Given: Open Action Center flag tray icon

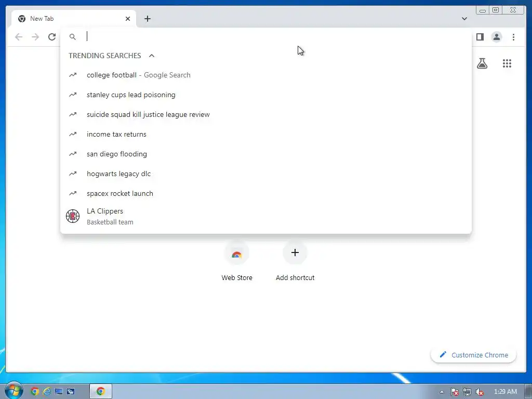Looking at the screenshot, I should [x=454, y=392].
